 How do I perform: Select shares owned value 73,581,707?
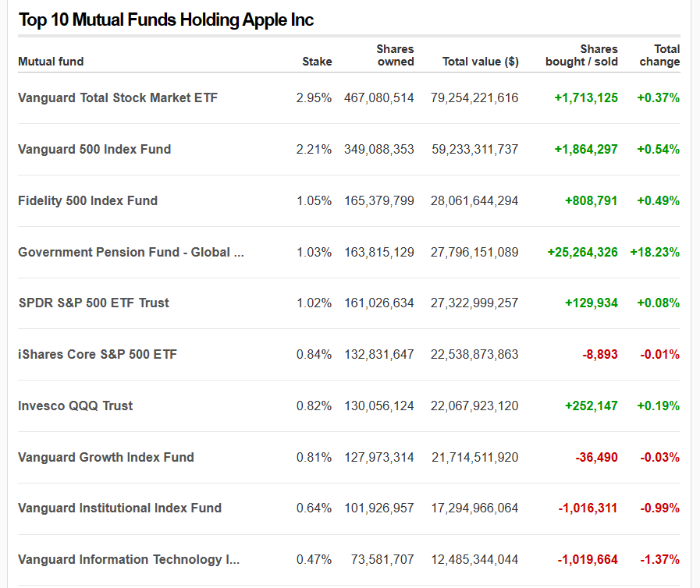point(382,559)
